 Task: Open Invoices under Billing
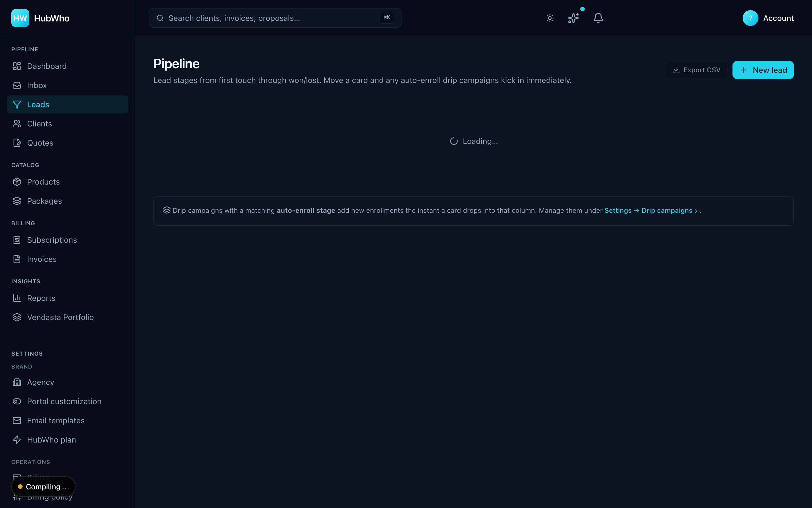click(x=67, y=259)
